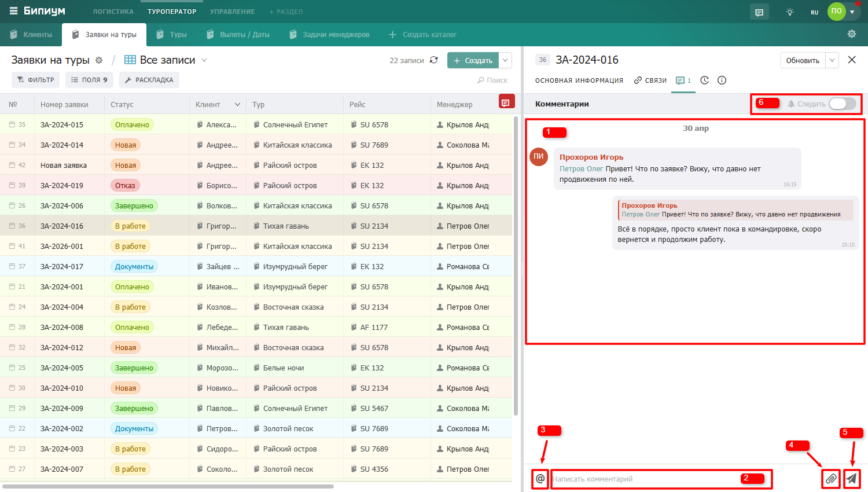868x492 pixels.
Task: Open the СВЯЗИ tab in record panel
Action: pos(650,80)
